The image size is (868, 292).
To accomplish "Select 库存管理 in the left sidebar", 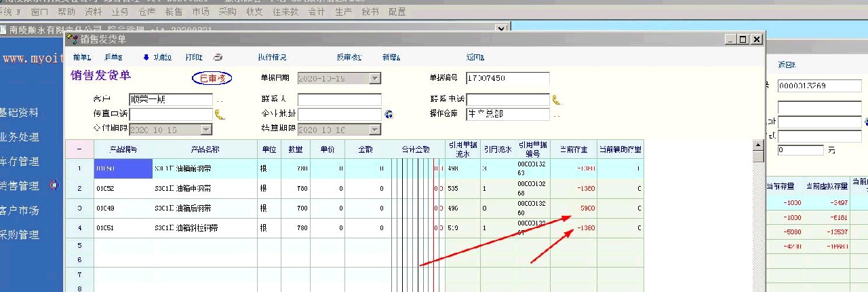I will (x=19, y=162).
